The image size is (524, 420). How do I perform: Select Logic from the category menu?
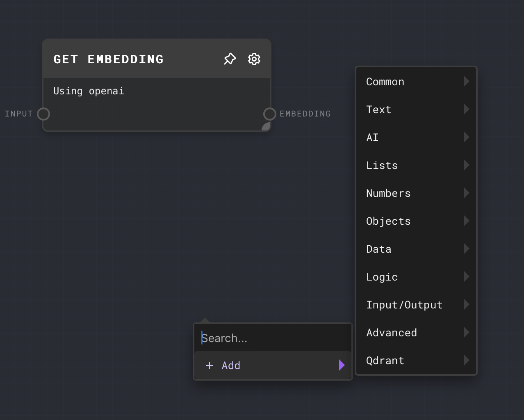(x=382, y=276)
